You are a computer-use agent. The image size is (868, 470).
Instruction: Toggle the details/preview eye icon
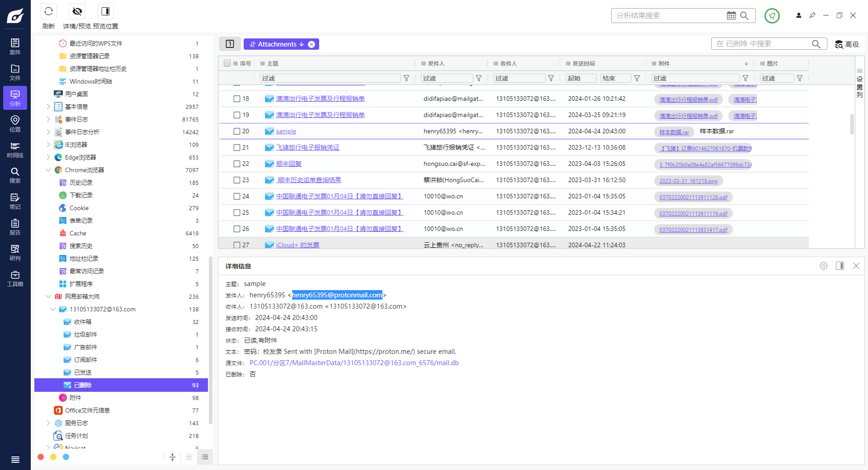pos(77,11)
